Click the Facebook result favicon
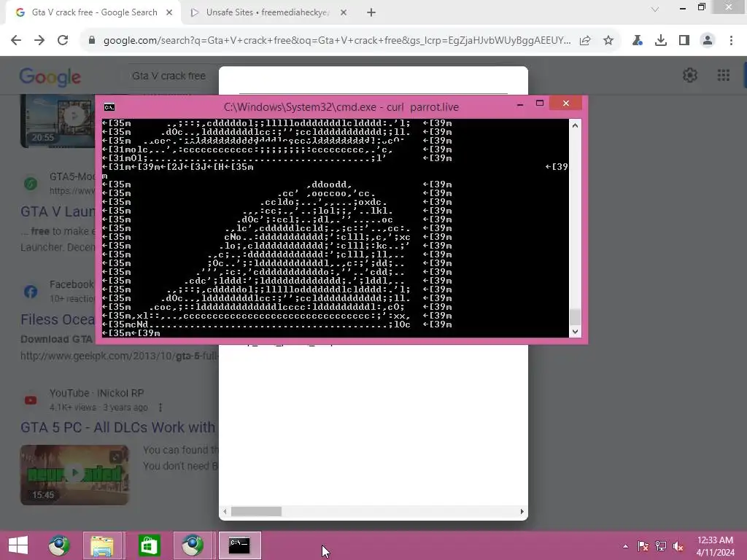The image size is (747, 560). [31, 292]
